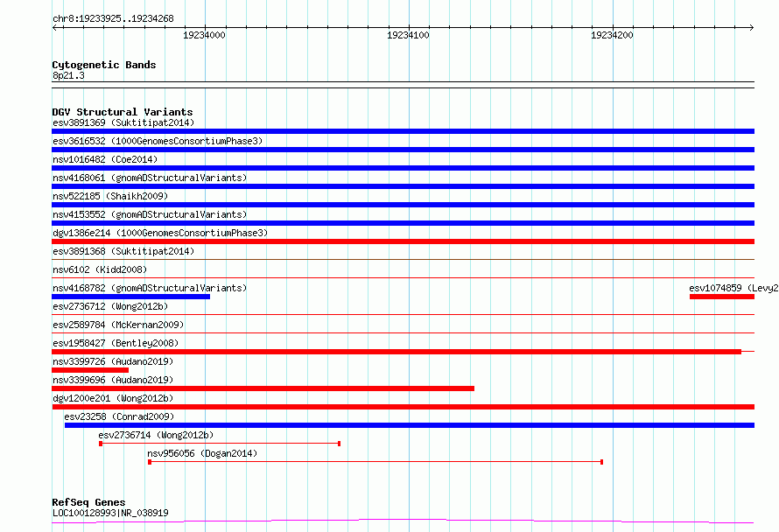Select the nsv4153552 (gnomADStructuralVariants) label

click(150, 214)
